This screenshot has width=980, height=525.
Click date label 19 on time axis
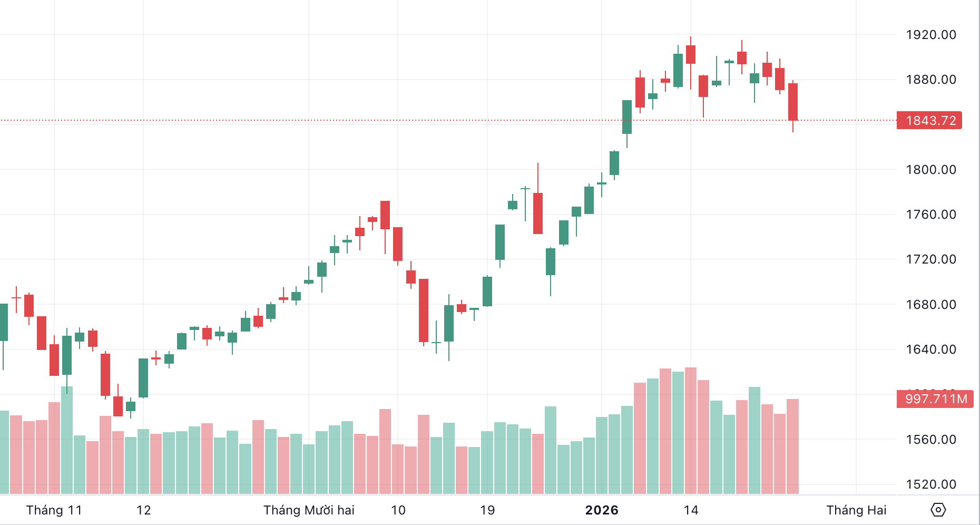(x=487, y=510)
